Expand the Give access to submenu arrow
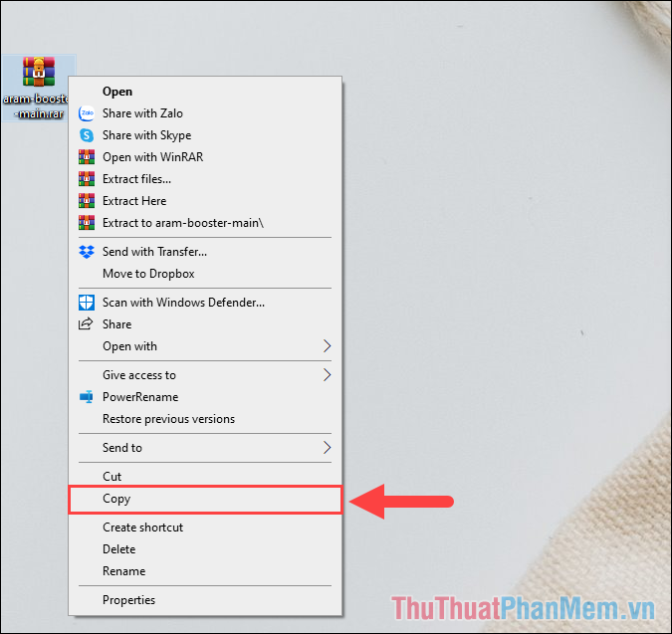 pos(327,375)
